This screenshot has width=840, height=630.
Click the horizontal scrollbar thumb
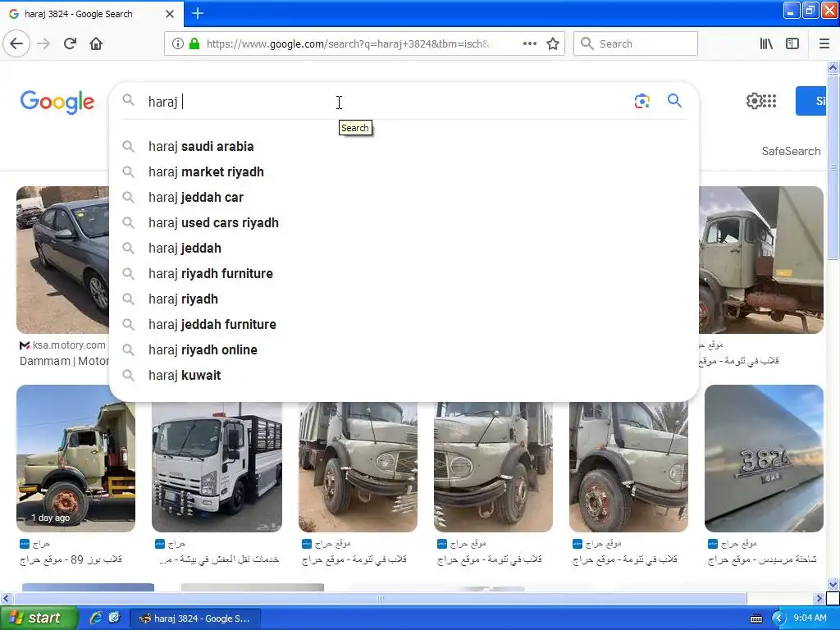tap(381, 598)
